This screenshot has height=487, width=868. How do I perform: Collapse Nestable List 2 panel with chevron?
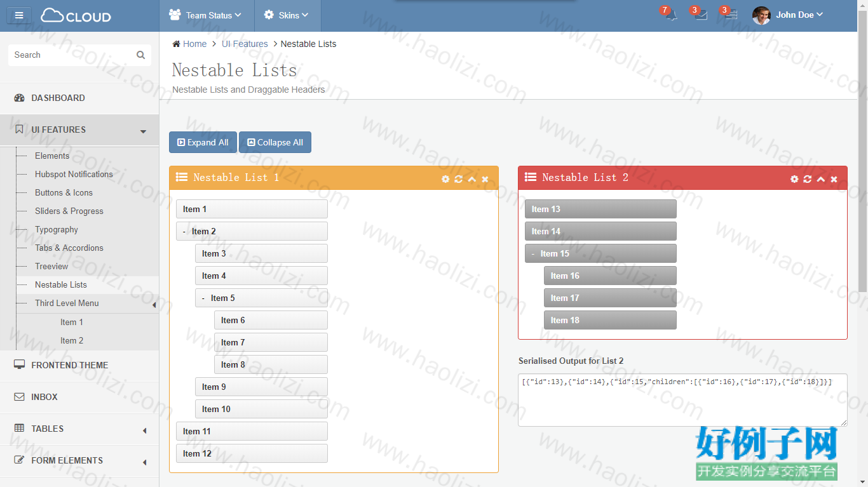(821, 179)
